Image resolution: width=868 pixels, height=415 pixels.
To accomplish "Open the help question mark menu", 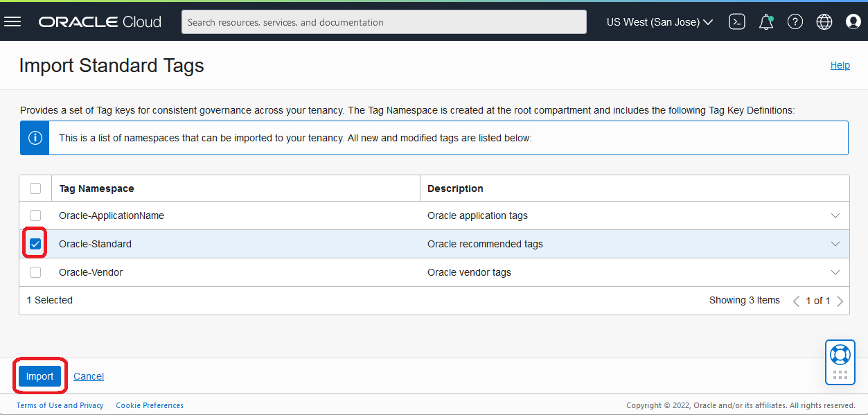I will [x=795, y=21].
